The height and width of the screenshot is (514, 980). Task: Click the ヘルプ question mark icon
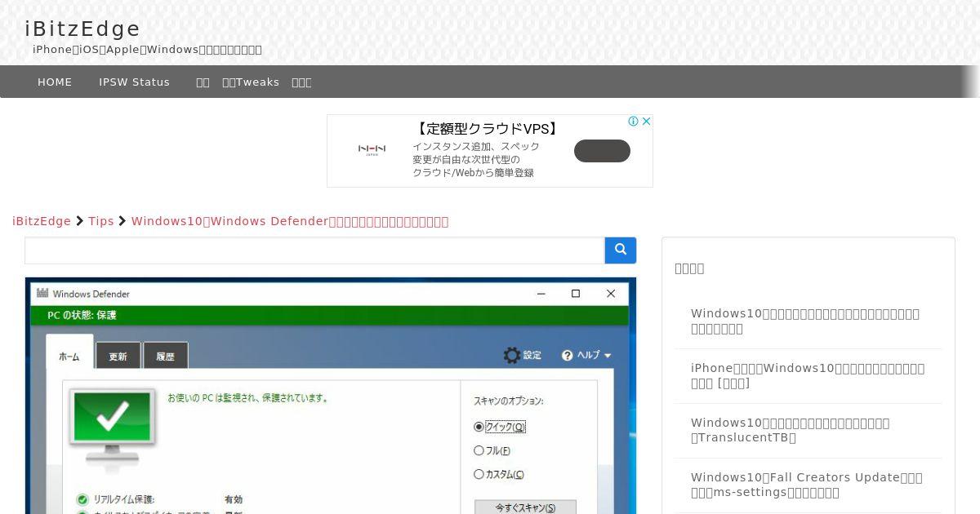coord(568,355)
